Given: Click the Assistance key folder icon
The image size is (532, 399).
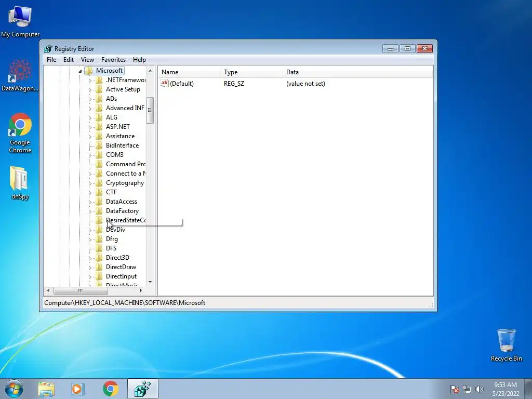Looking at the screenshot, I should [99, 136].
